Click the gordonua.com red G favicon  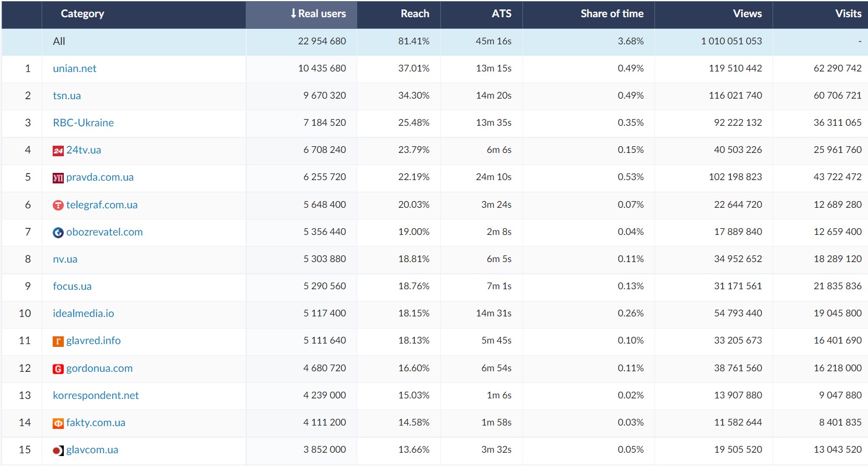58,369
